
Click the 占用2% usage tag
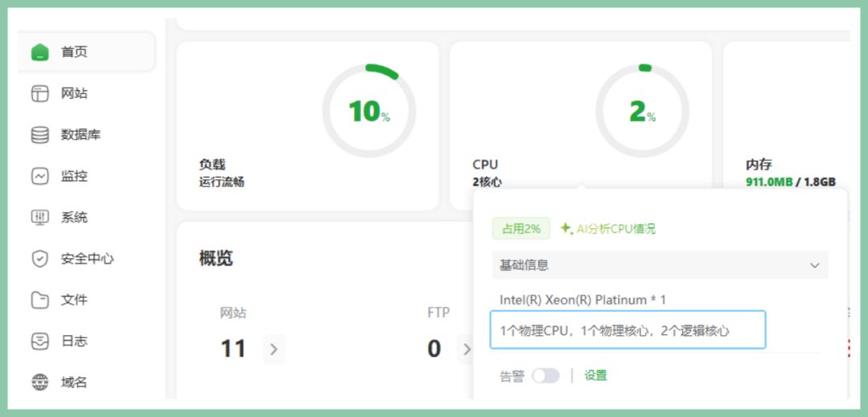coord(521,228)
